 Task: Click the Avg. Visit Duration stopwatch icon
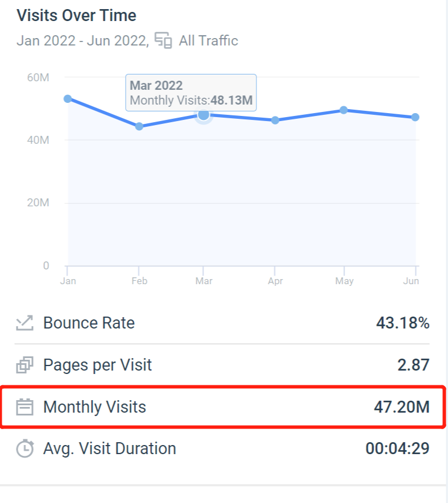pyautogui.click(x=24, y=448)
